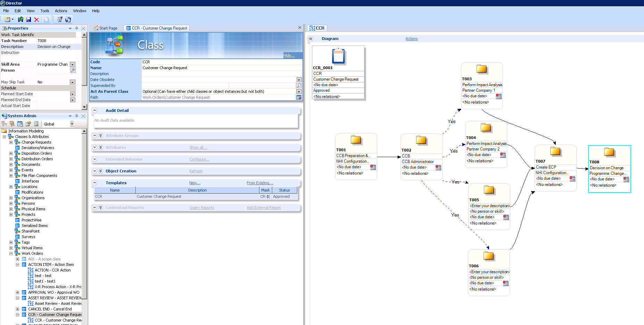Click the keys security icon in System Admin
644x325 pixels.
12,124
